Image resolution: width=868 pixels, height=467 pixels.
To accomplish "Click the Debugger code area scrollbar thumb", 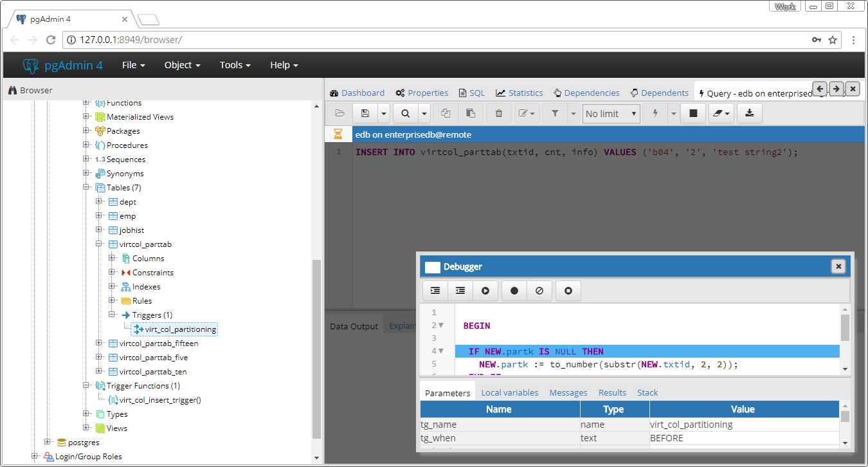I will click(845, 327).
